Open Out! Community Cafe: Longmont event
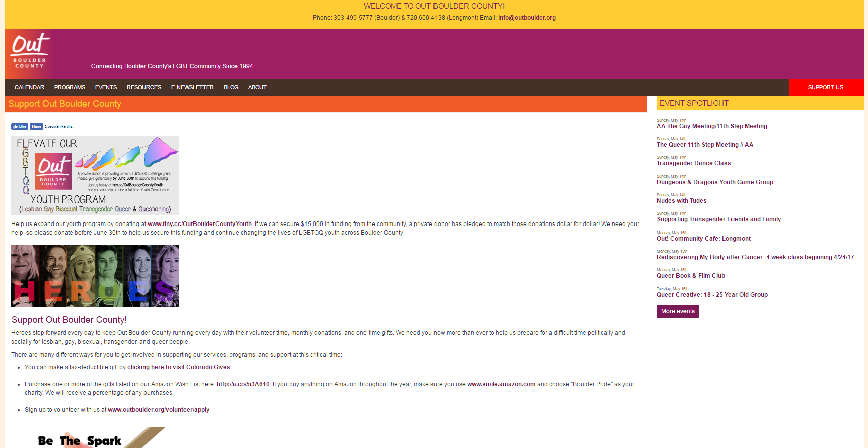Image resolution: width=868 pixels, height=448 pixels. 703,239
